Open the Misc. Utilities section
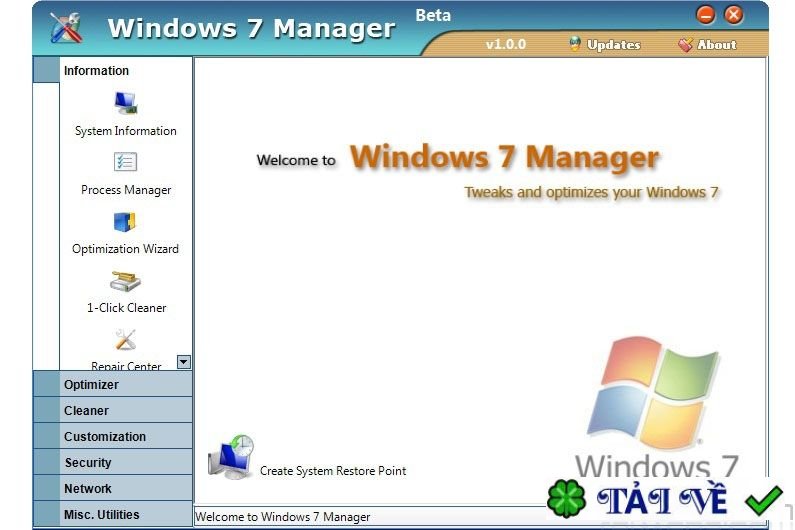795x530 pixels. click(113, 514)
